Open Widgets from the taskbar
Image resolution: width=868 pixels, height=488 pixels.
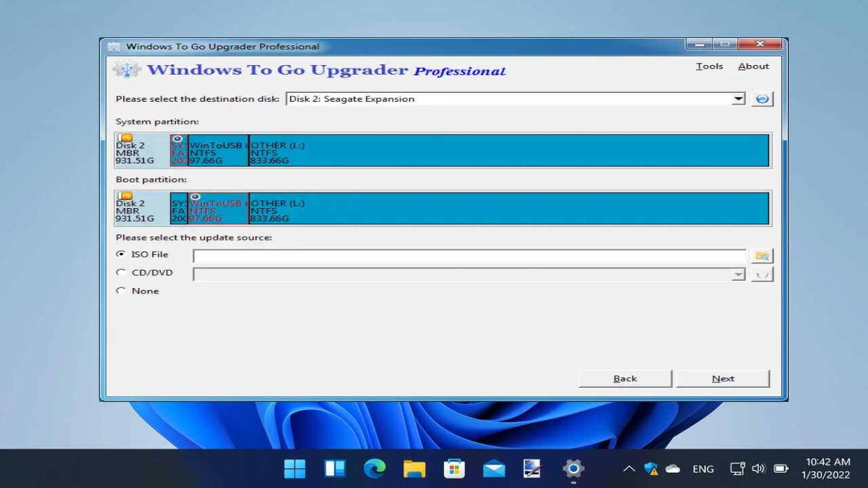(335, 468)
